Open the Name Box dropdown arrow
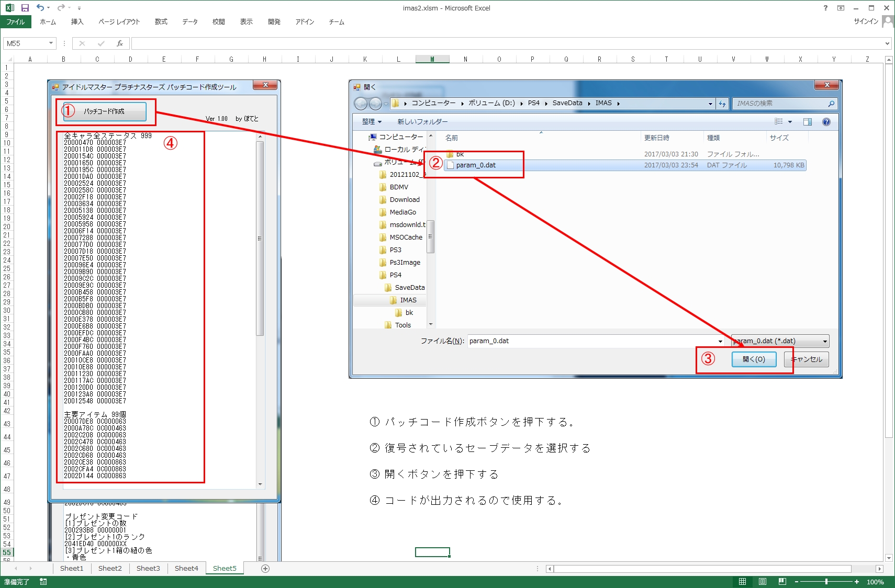 pyautogui.click(x=51, y=43)
